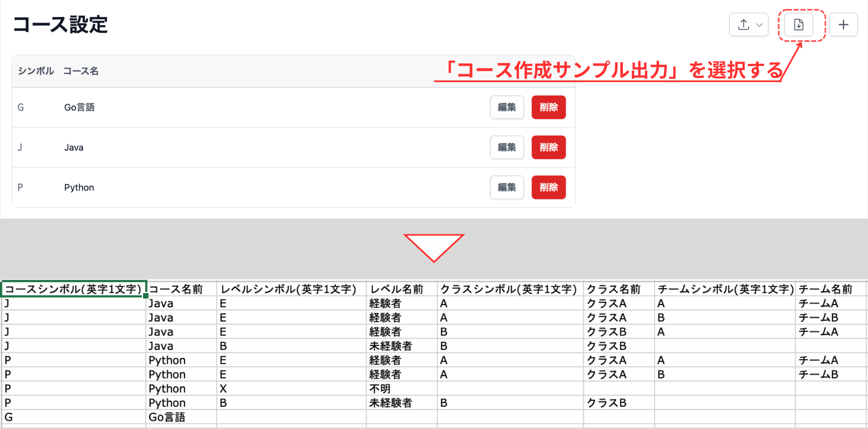The image size is (868, 429).
Task: Click the コース名 column header
Action: pyautogui.click(x=81, y=71)
